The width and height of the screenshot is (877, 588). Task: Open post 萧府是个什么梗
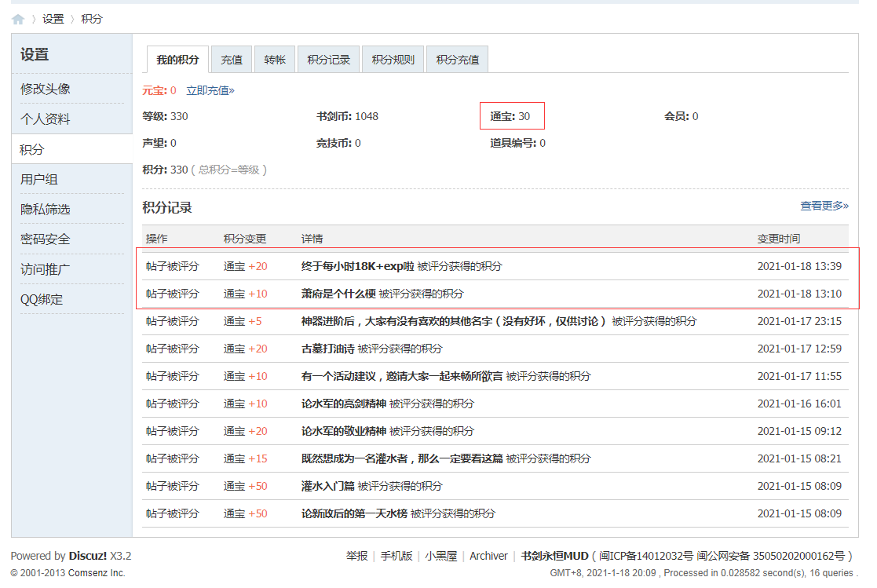click(x=338, y=294)
